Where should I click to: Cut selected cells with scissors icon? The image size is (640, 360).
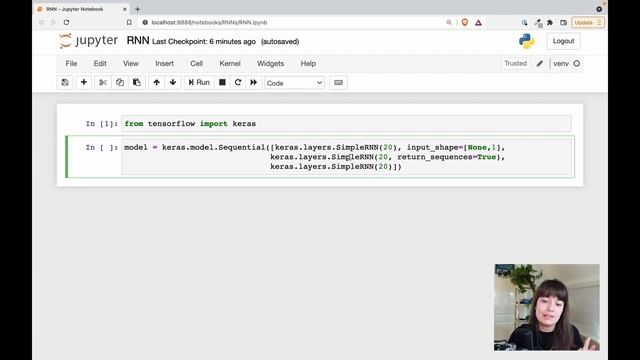pos(103,82)
